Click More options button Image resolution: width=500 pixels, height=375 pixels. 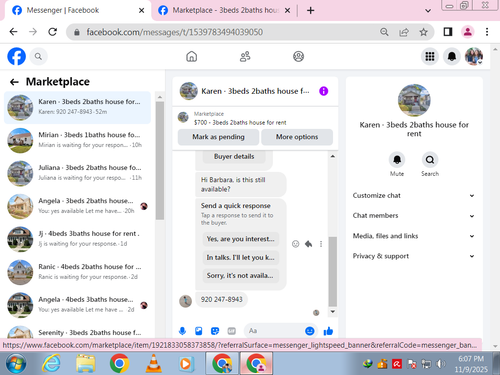click(x=297, y=137)
